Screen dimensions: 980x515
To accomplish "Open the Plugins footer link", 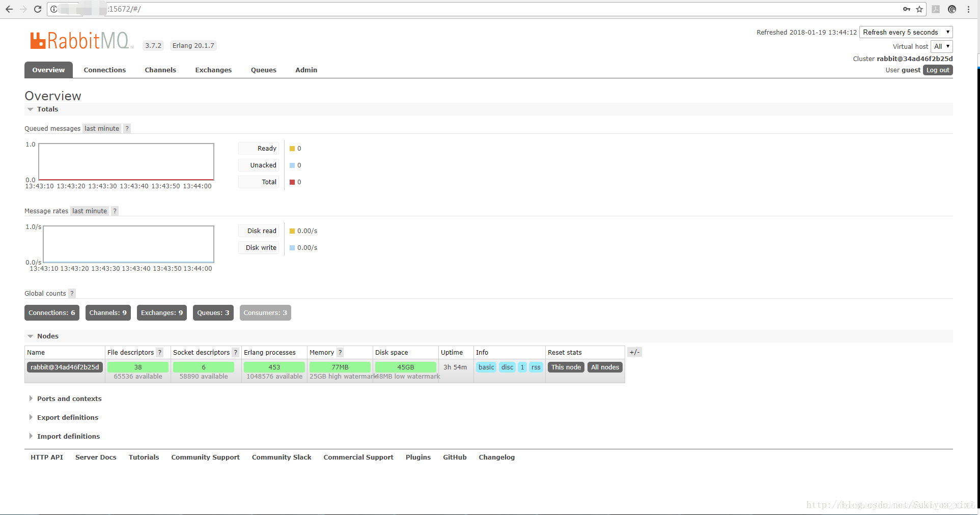I will pos(418,457).
